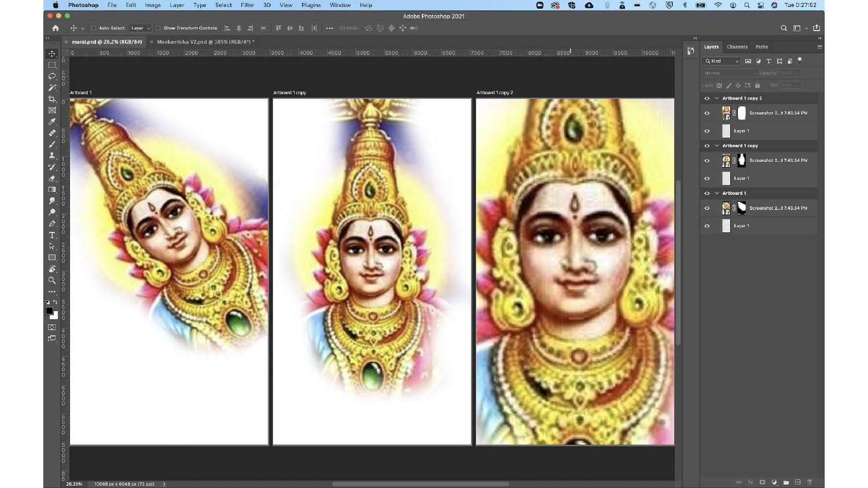Toggle the layer filtering switch on or off
Viewport: 868px width, 488px height.
tap(800, 60)
